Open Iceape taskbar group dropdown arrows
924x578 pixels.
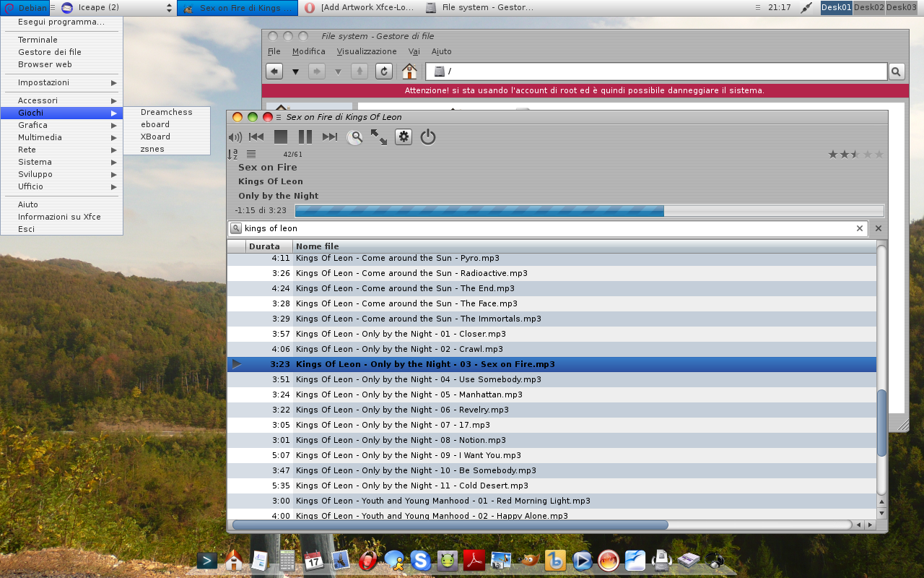[x=169, y=7]
